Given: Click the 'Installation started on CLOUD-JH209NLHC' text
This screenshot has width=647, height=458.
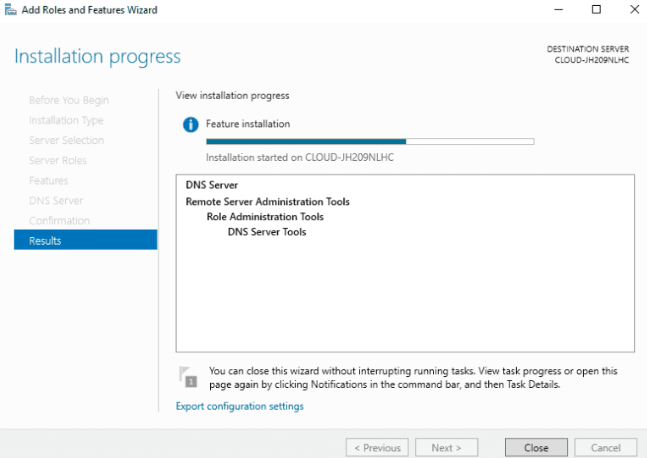Looking at the screenshot, I should tap(300, 158).
